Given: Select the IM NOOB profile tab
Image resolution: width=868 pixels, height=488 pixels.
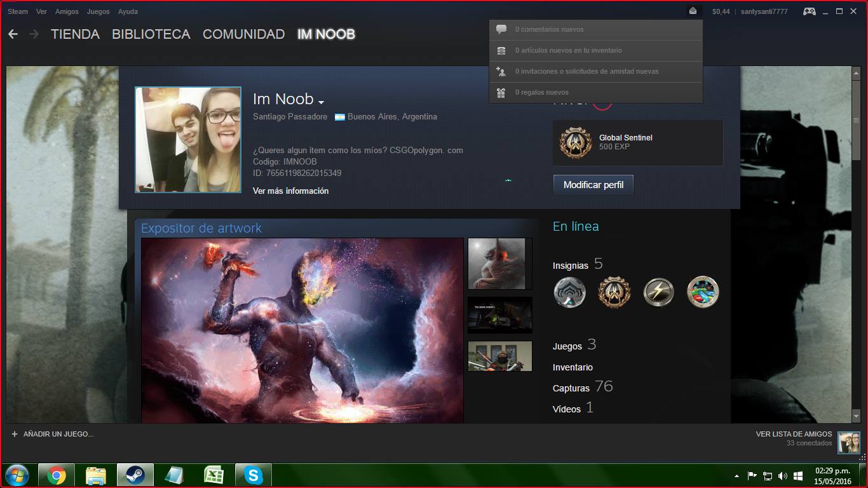Looking at the screenshot, I should point(326,34).
